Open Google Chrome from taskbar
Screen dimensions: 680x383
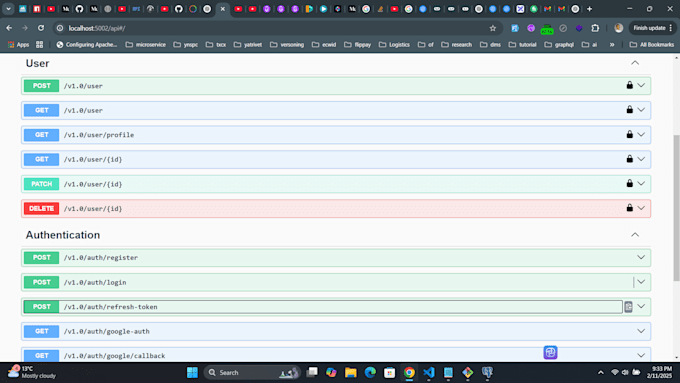pyautogui.click(x=409, y=372)
